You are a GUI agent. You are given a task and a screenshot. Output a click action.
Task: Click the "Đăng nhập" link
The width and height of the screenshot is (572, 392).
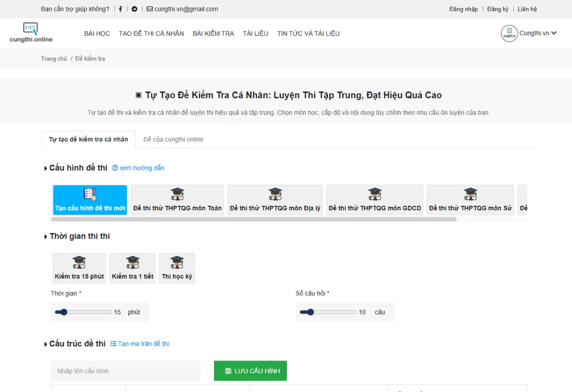pos(463,9)
